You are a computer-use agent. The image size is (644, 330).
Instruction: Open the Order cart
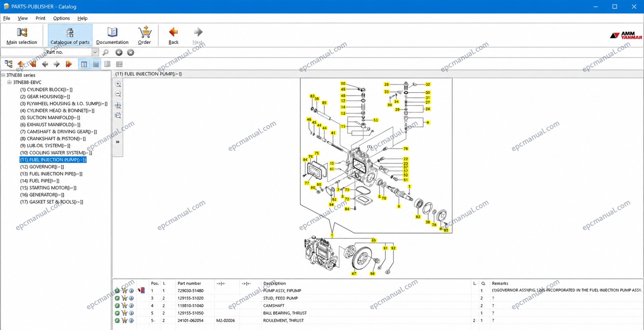(x=144, y=35)
